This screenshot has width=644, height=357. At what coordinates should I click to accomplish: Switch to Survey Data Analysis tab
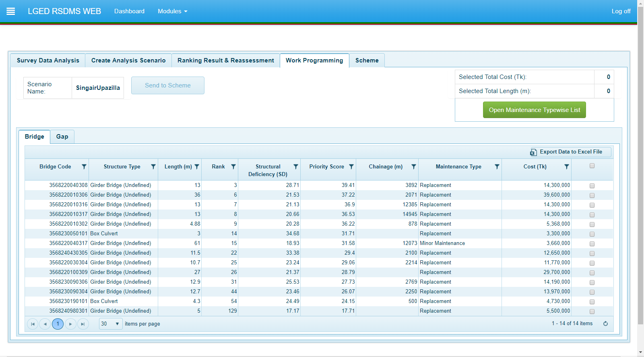[48, 60]
